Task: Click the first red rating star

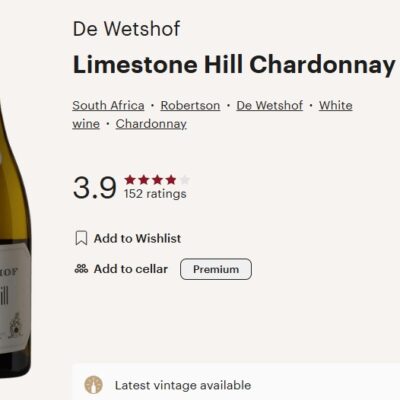Action: 130,180
